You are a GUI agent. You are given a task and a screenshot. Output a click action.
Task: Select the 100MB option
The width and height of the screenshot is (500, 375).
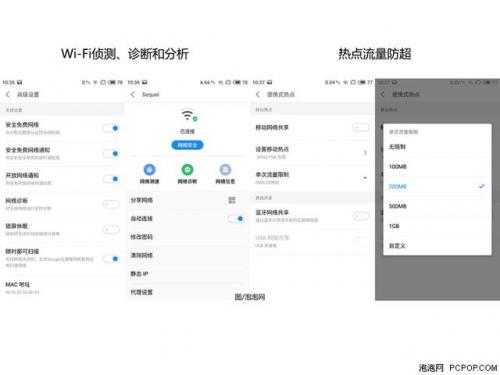click(437, 166)
